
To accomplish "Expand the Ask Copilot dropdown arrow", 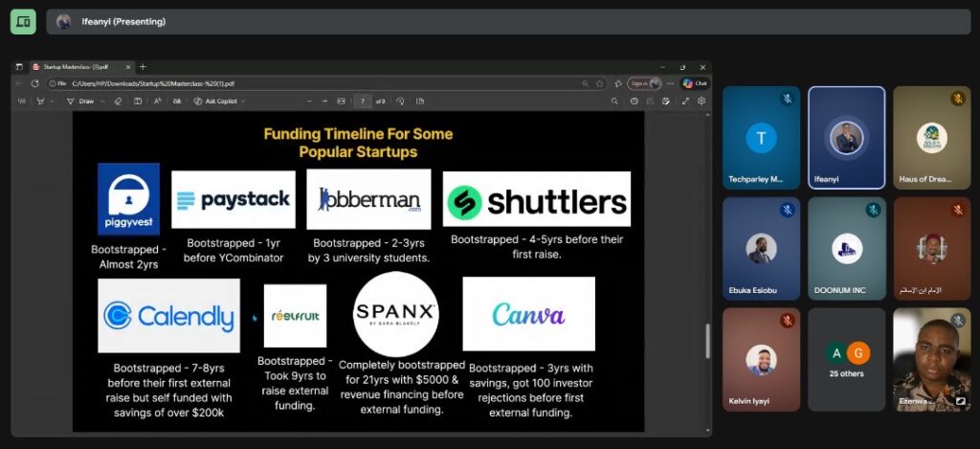I will [x=243, y=101].
